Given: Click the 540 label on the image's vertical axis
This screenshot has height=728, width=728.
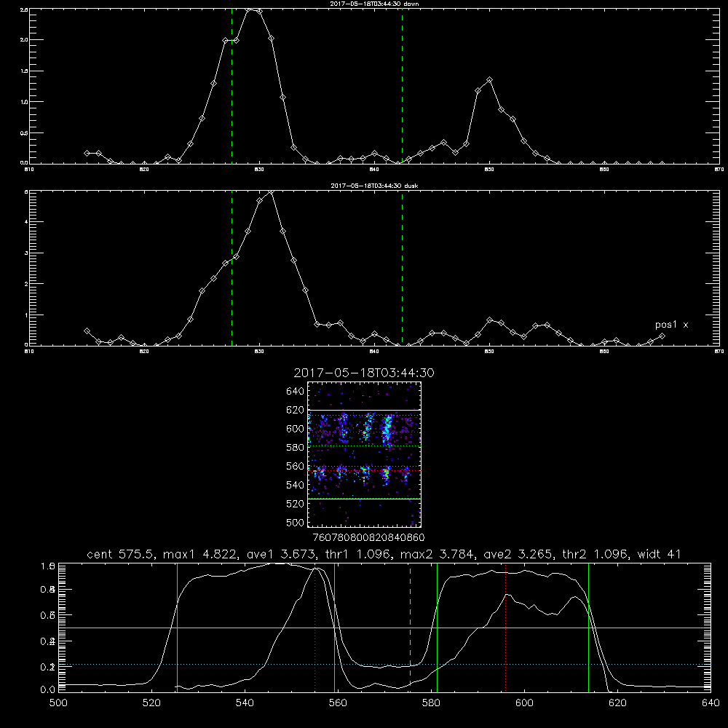Looking at the screenshot, I should 296,485.
